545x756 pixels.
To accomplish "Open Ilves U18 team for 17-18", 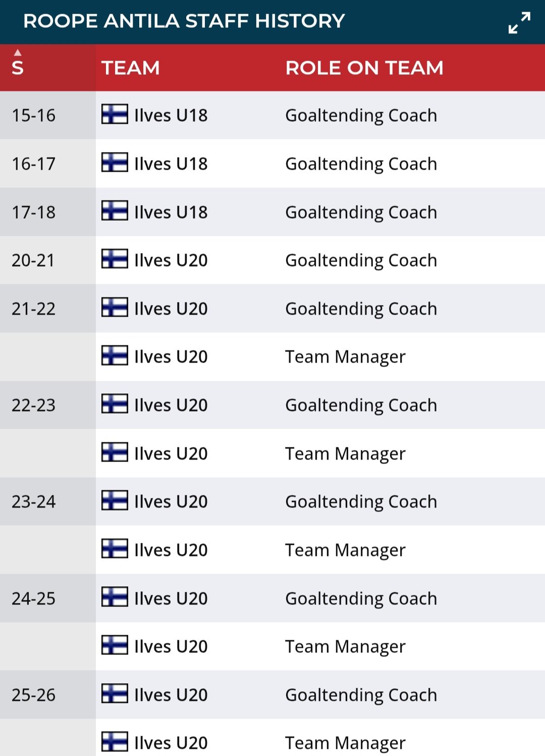I will coord(171,213).
